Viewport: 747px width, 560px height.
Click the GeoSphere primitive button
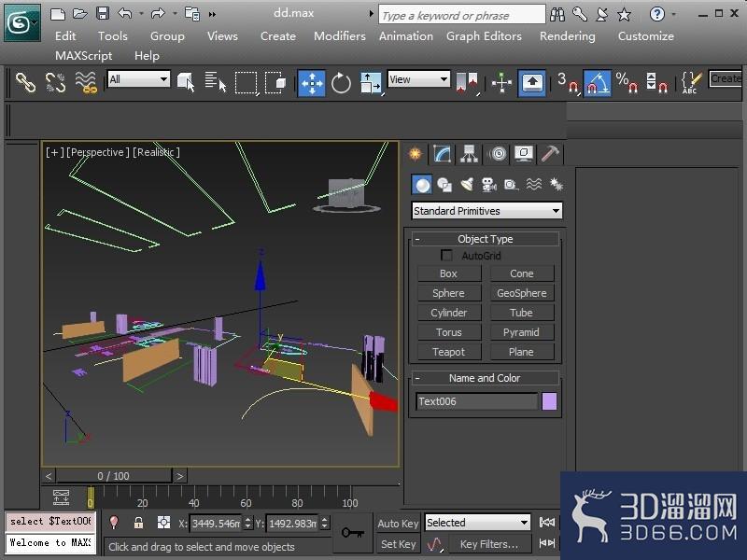pos(522,293)
